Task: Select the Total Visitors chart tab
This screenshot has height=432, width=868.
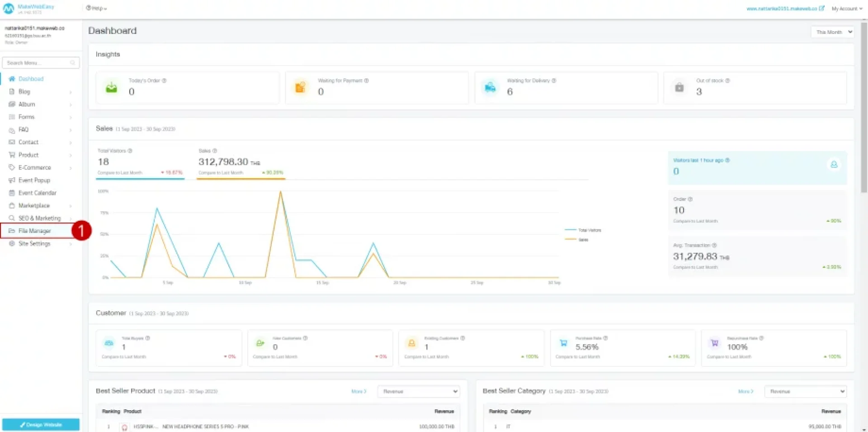Action: pos(140,162)
